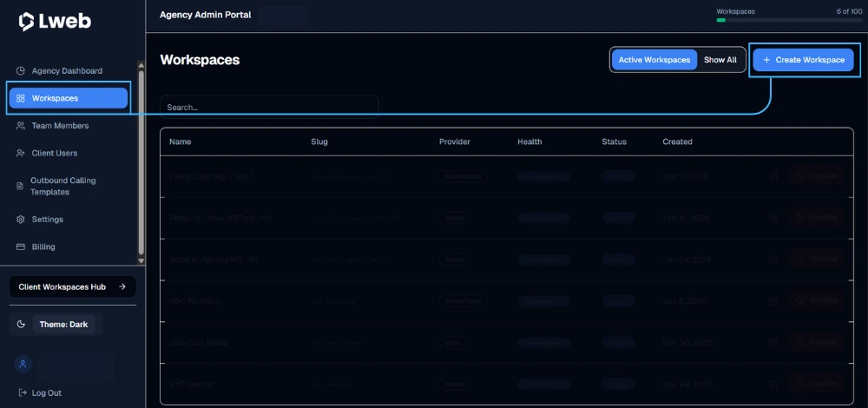Click the Name column header
868x408 pixels.
[180, 141]
